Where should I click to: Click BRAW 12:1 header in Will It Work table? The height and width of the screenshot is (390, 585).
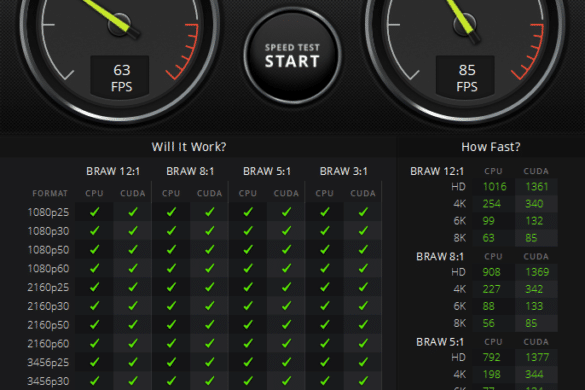(113, 171)
